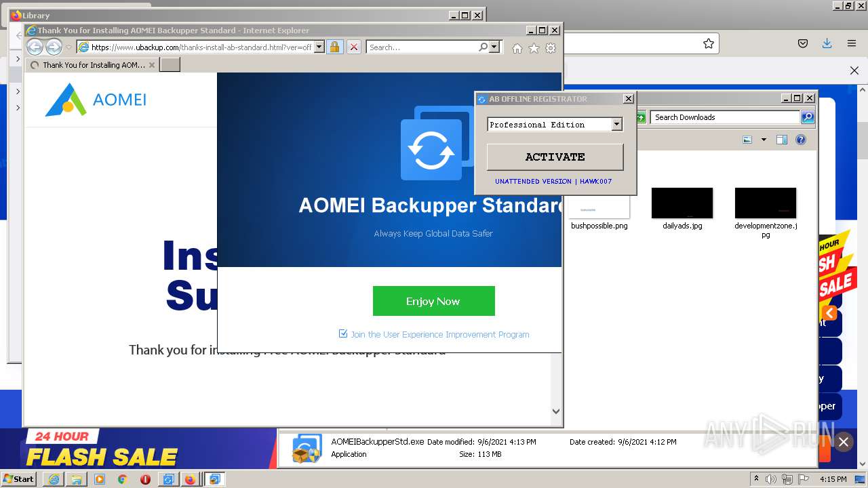Open IE Favorites star icon

coord(534,48)
